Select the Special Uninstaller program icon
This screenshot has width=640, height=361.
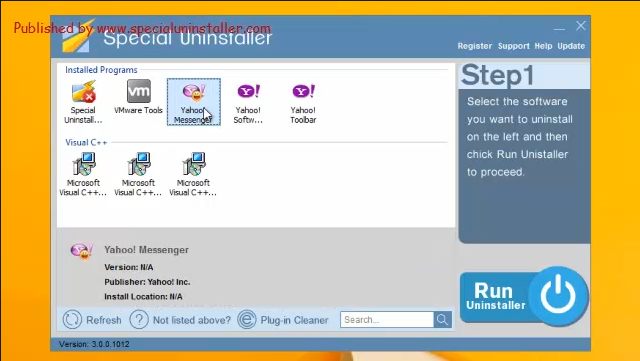click(x=83, y=102)
